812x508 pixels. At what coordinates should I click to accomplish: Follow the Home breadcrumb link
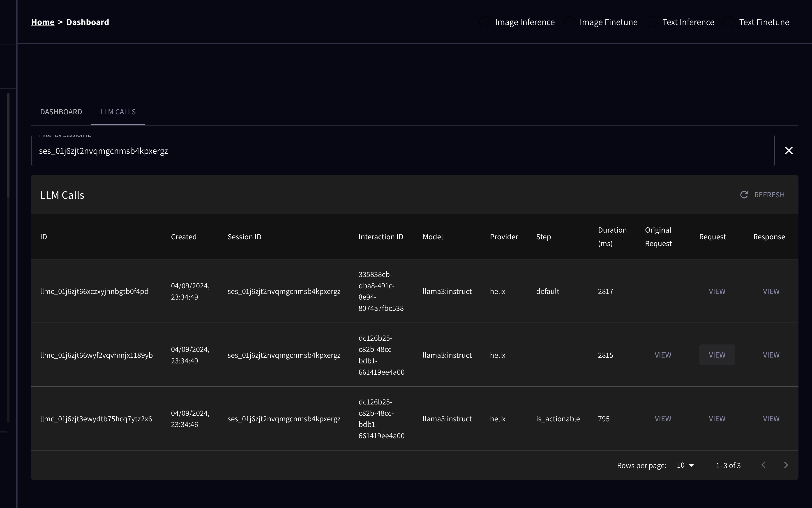click(x=43, y=22)
